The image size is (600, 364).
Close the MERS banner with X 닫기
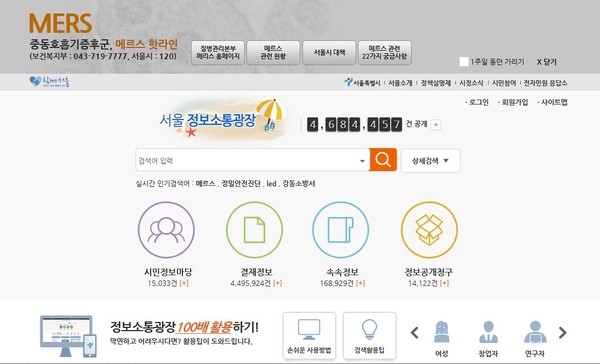click(x=546, y=62)
